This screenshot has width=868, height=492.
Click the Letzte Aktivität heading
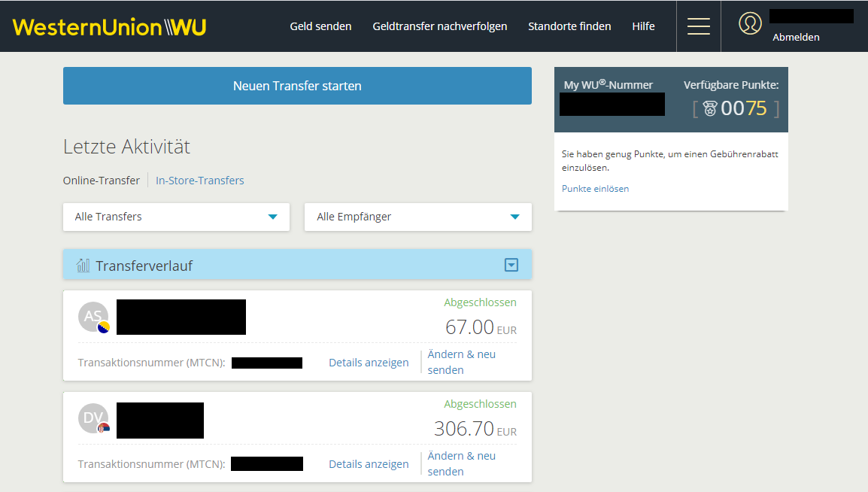coord(127,147)
